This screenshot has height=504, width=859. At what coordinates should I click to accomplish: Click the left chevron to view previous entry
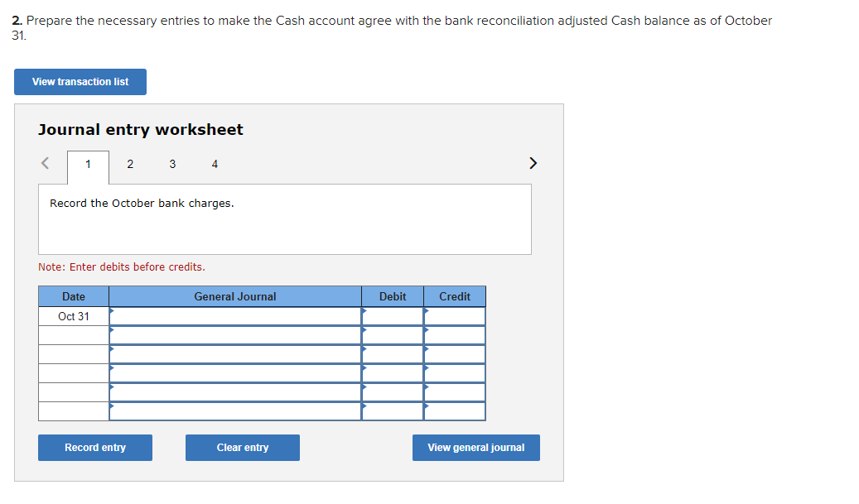[45, 163]
